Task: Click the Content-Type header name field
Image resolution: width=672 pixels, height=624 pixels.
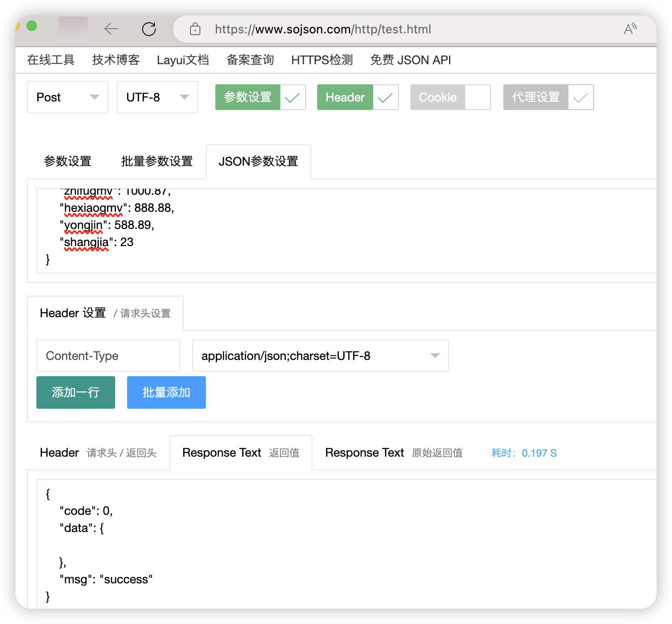Action: [108, 356]
